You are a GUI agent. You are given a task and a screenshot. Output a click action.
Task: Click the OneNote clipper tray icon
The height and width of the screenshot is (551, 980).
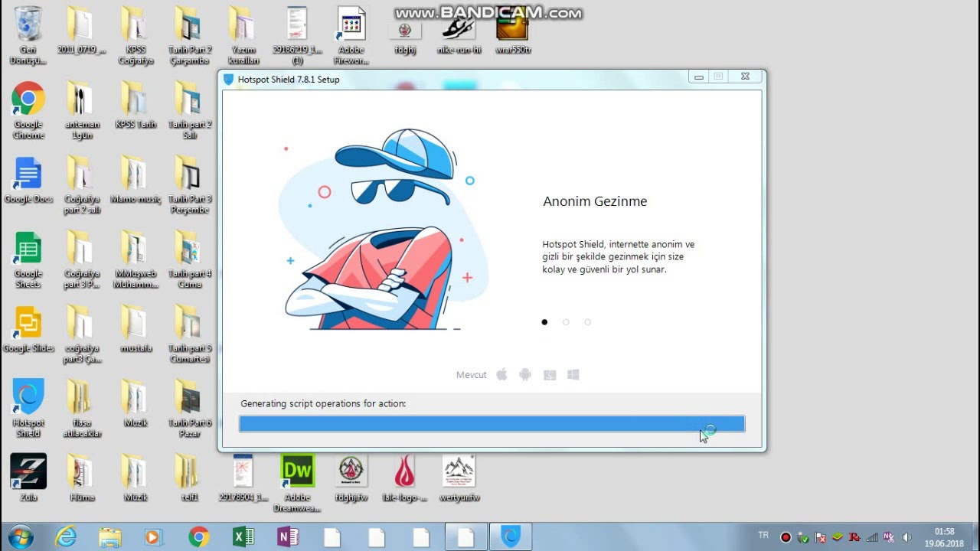(889, 537)
